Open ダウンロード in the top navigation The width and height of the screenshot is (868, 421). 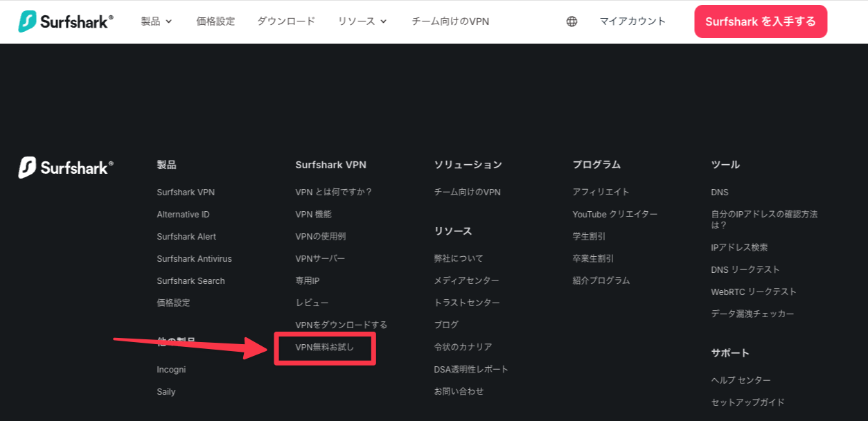[286, 21]
